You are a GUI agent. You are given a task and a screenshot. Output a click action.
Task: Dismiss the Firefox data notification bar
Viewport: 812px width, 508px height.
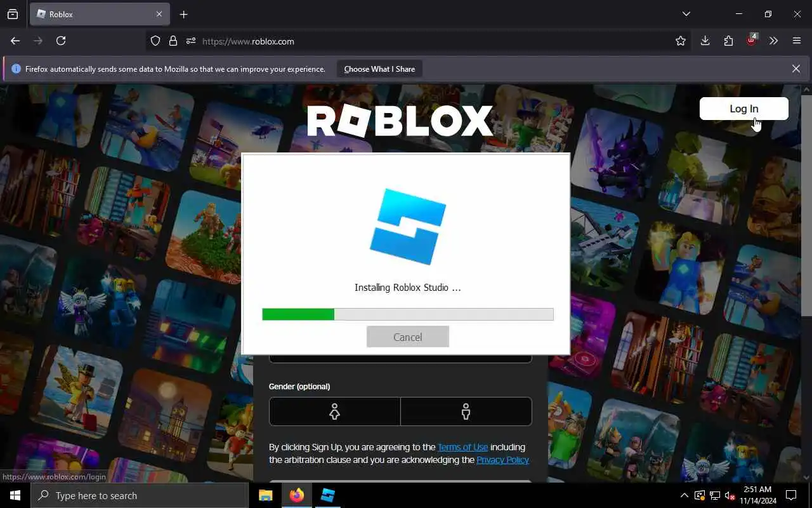point(796,69)
